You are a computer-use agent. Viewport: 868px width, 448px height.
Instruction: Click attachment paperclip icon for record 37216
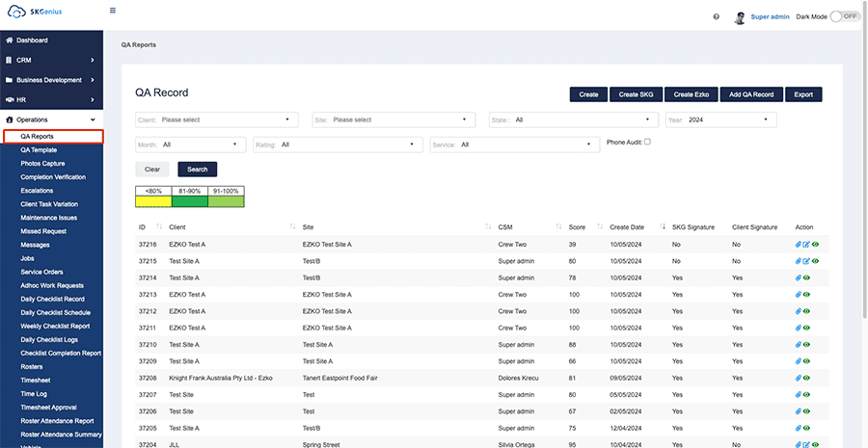[799, 245]
